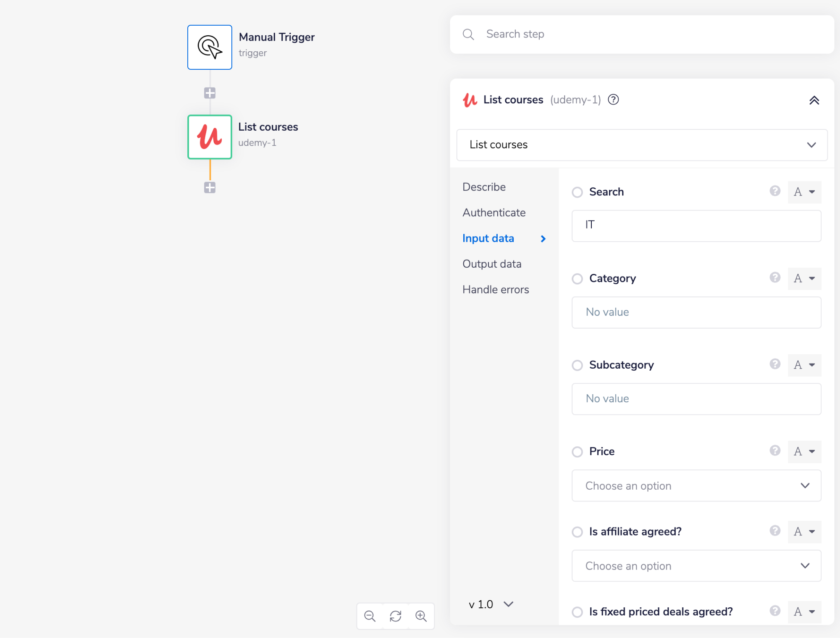Image resolution: width=840 pixels, height=638 pixels.
Task: Click the Udemy logo on List courses node
Action: 209,137
